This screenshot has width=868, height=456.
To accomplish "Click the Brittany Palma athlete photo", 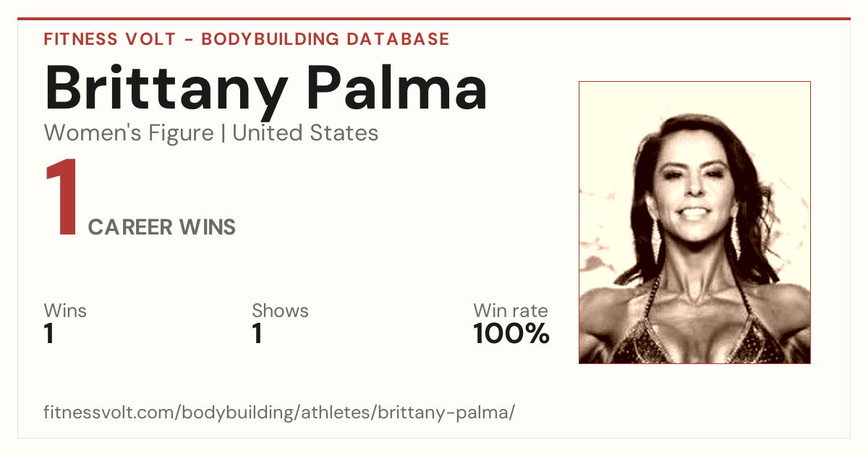I will [694, 222].
